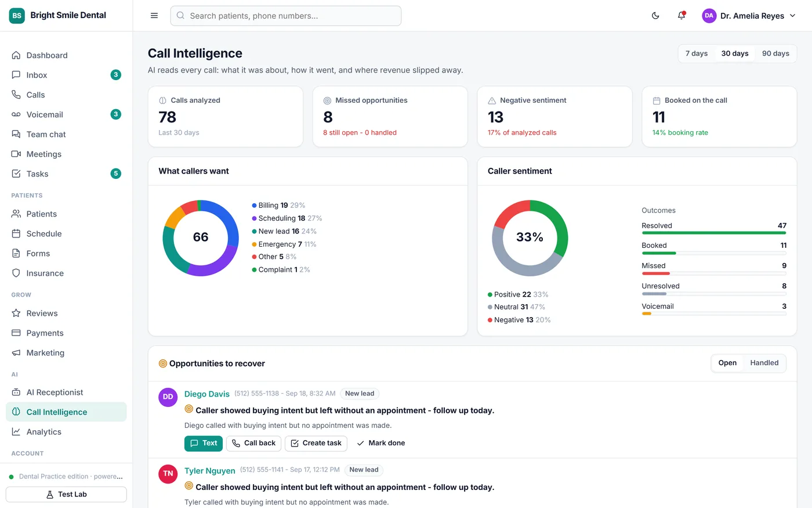Open the Dashboard page from sidebar
The image size is (812, 508).
(x=66, y=55)
